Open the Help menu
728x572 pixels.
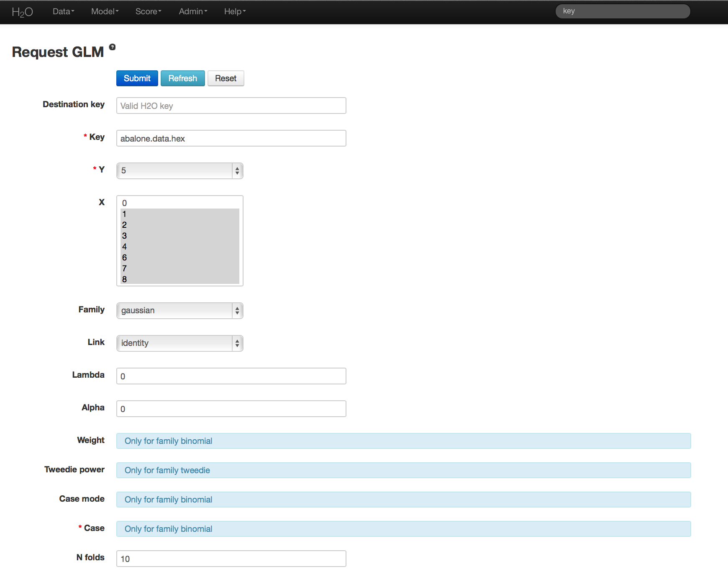tap(235, 12)
